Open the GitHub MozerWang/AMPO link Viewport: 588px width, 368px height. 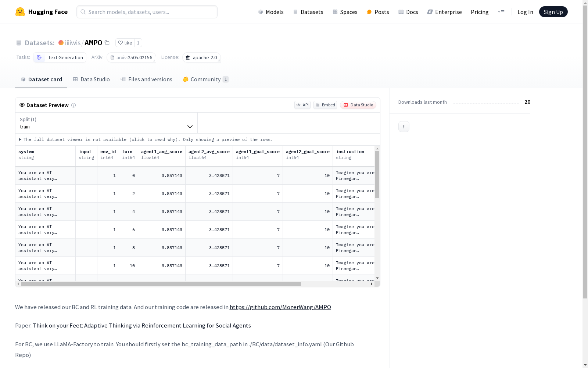point(280,307)
